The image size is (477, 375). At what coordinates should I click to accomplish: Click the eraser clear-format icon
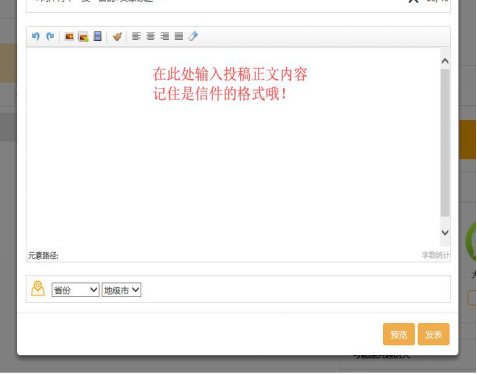(193, 36)
